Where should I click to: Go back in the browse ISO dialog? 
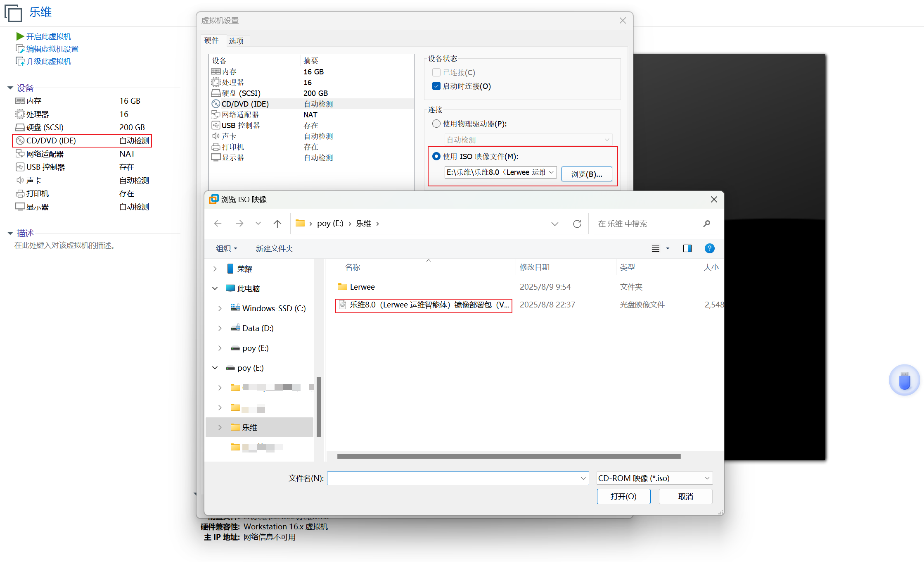(218, 224)
